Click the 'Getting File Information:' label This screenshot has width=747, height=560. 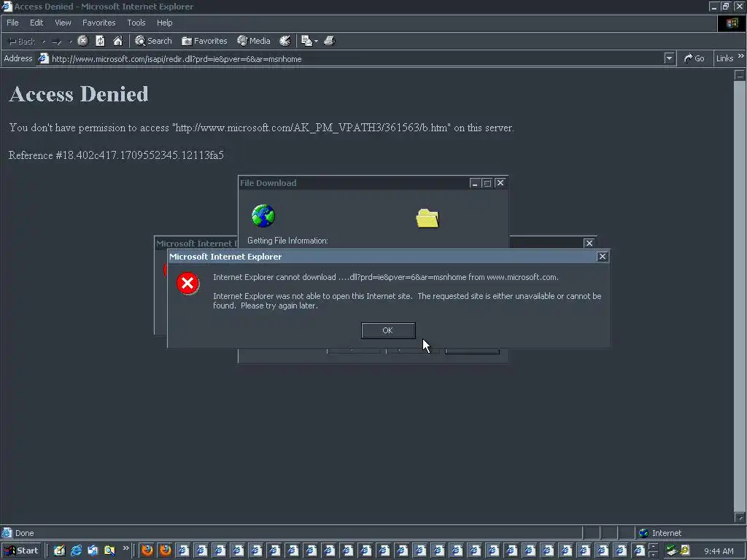287,241
